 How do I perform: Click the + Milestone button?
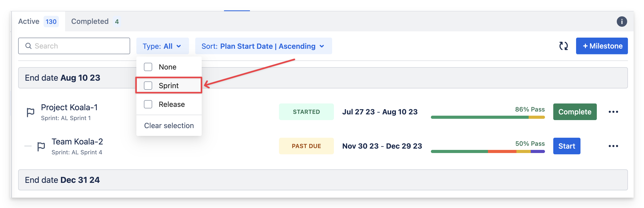602,46
